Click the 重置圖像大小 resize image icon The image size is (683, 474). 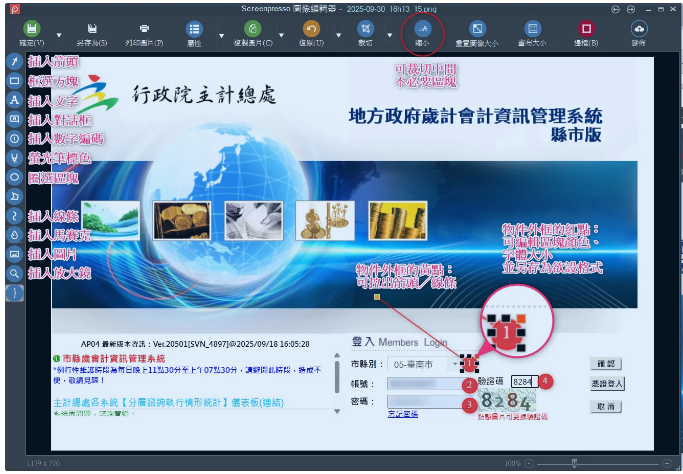coord(477,29)
